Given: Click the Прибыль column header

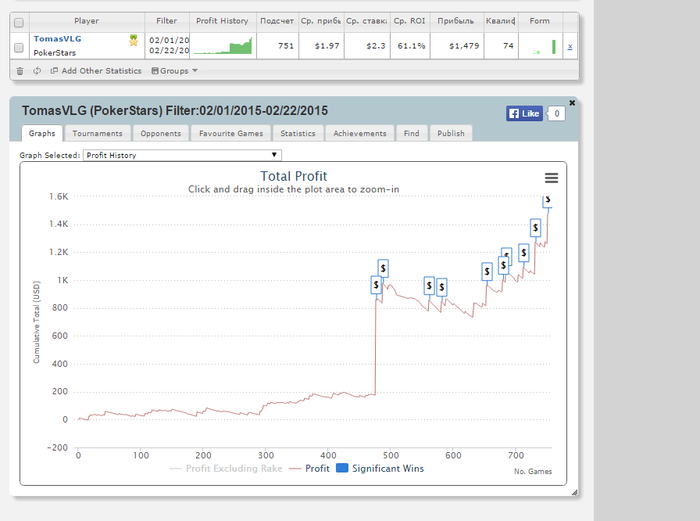Looking at the screenshot, I should coord(456,21).
